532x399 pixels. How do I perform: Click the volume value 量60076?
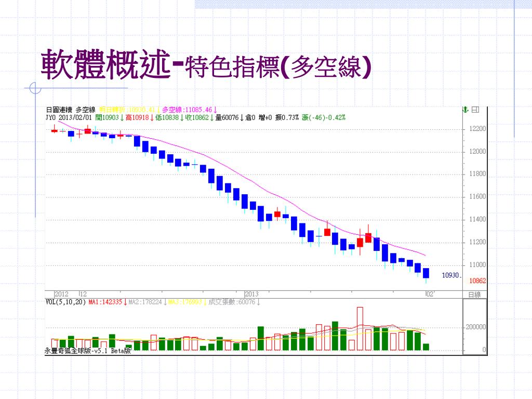227,118
